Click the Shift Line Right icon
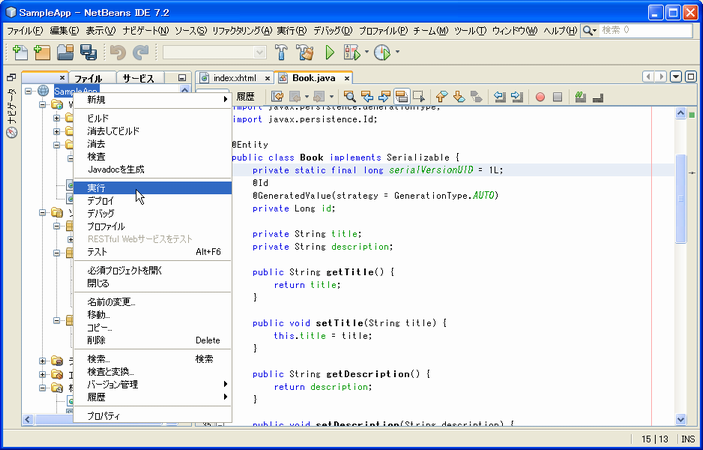Screen dimensions: 703x450 pos(517,96)
